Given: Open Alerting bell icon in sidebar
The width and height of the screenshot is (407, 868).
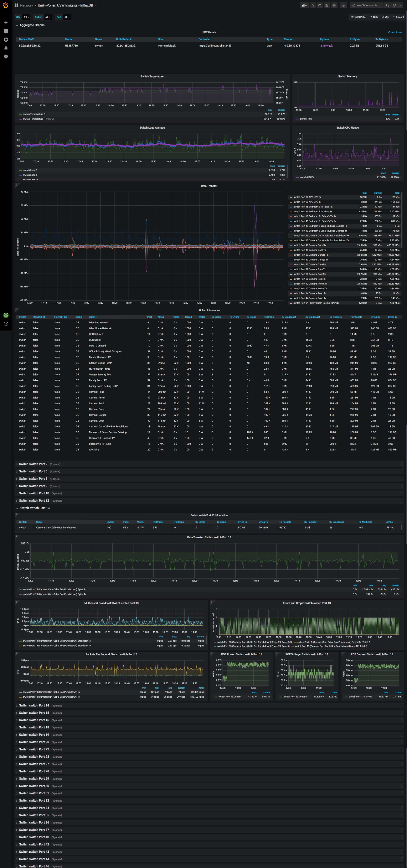Looking at the screenshot, I should (x=6, y=48).
